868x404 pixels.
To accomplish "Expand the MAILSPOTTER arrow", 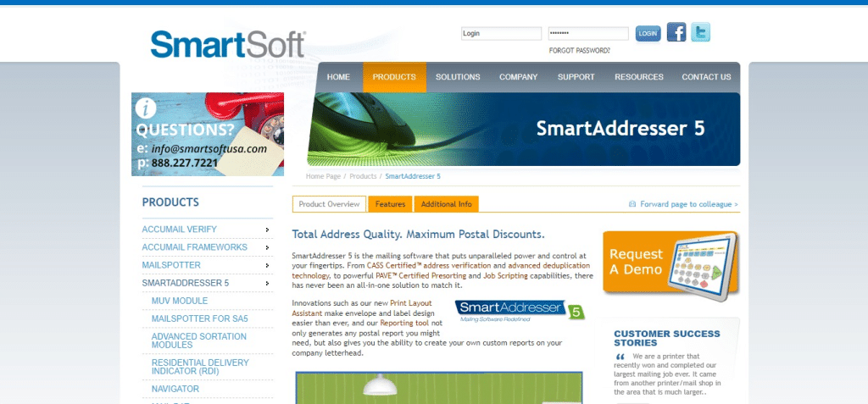I will tap(267, 266).
